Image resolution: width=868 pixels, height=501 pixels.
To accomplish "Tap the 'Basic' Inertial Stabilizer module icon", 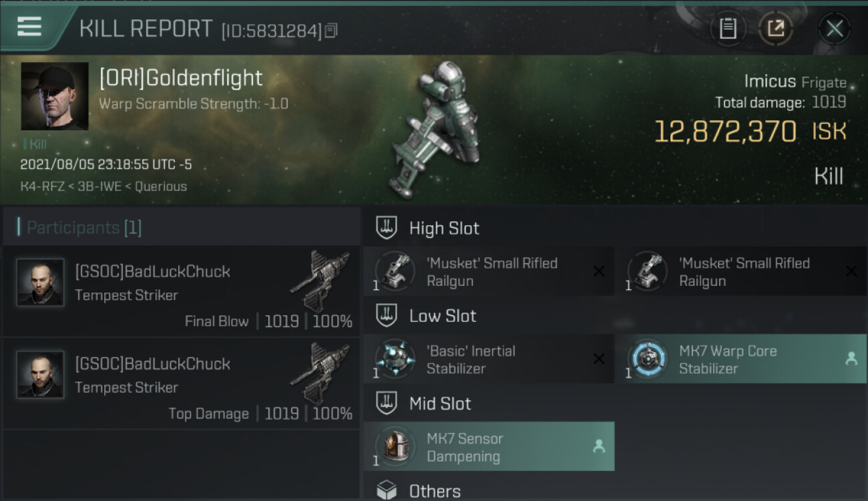I will click(394, 359).
